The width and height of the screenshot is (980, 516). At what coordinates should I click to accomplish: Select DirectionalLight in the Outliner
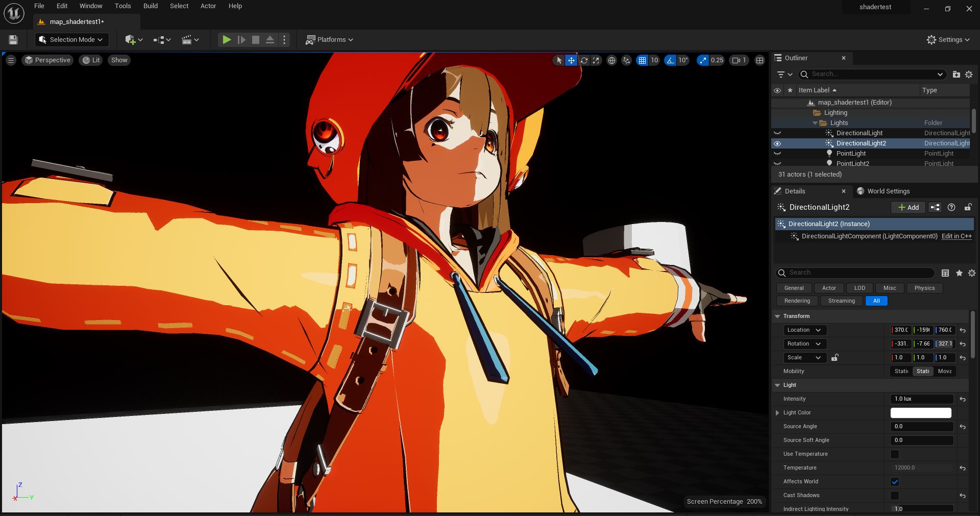860,133
